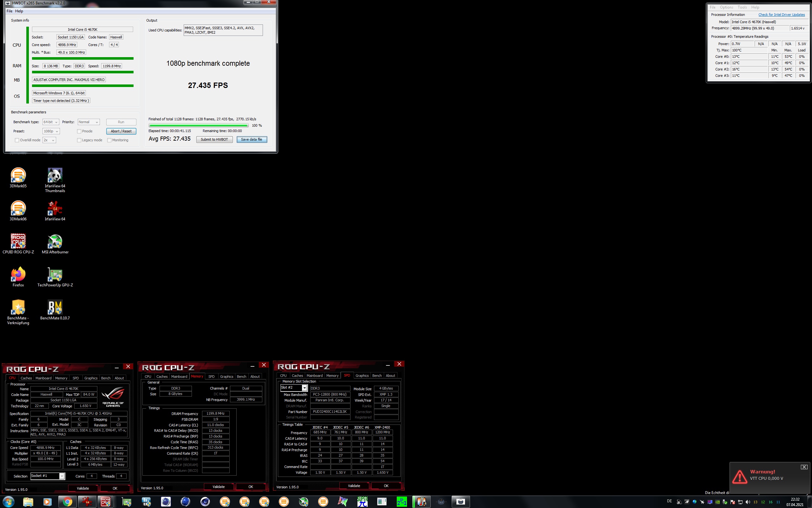The width and height of the screenshot is (812, 508).
Task: Open the TechPowerUp GPU-Z desktop icon
Action: [x=55, y=277]
